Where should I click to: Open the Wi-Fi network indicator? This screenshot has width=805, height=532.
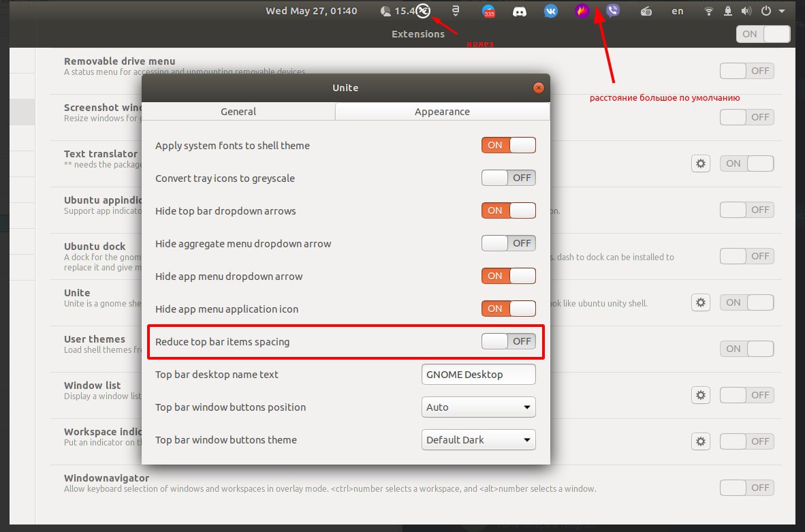[x=708, y=11]
